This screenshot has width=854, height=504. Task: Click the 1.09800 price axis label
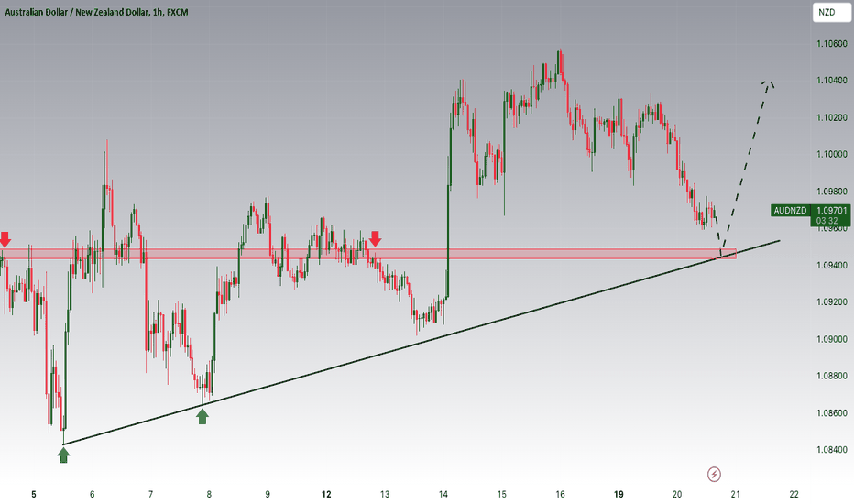pos(832,192)
